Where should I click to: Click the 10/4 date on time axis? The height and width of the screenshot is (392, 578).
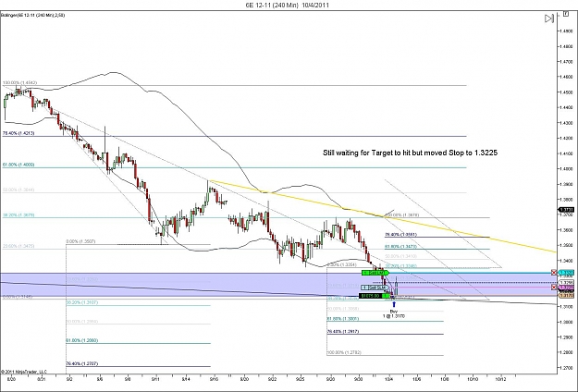[x=389, y=378]
